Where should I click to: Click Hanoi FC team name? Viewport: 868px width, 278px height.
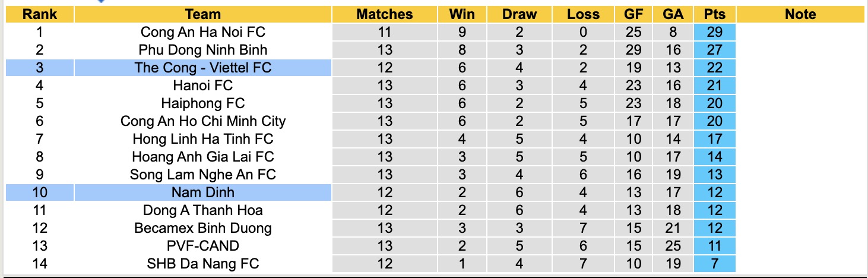tap(203, 86)
